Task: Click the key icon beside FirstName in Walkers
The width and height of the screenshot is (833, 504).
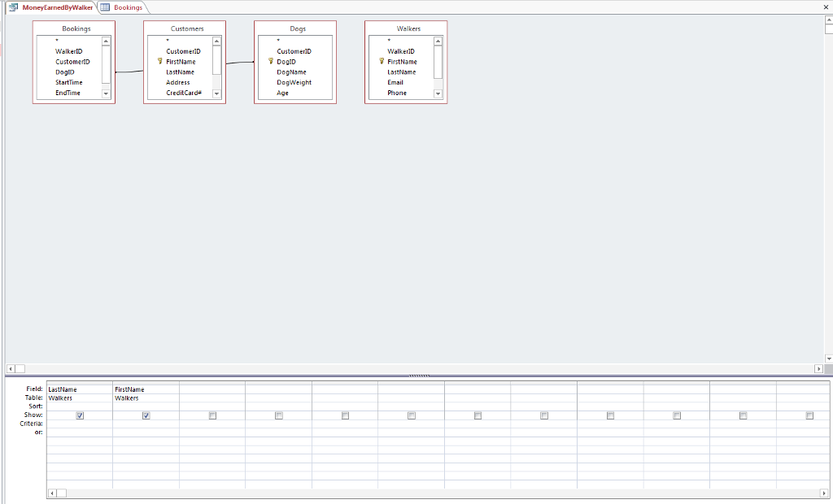Action: (380, 61)
